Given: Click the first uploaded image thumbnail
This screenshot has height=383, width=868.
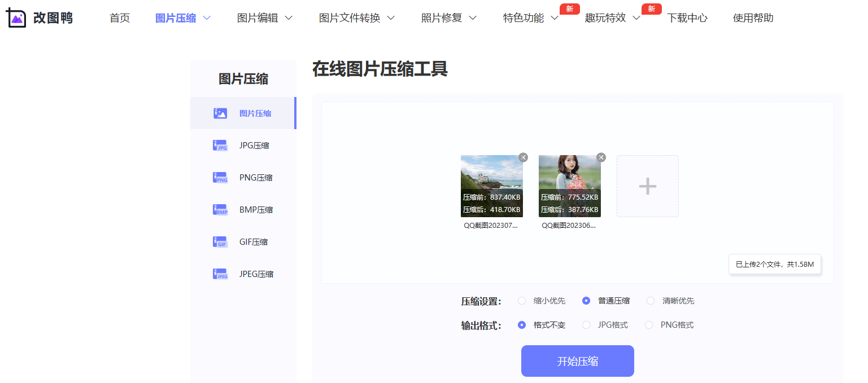Looking at the screenshot, I should coord(491,186).
